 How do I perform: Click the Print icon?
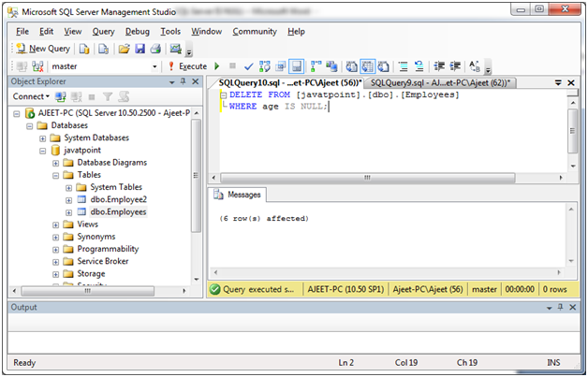[155, 49]
